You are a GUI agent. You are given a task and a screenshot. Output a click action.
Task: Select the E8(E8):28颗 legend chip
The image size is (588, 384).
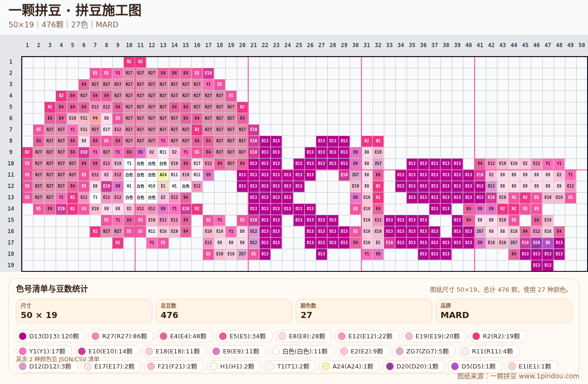click(304, 336)
